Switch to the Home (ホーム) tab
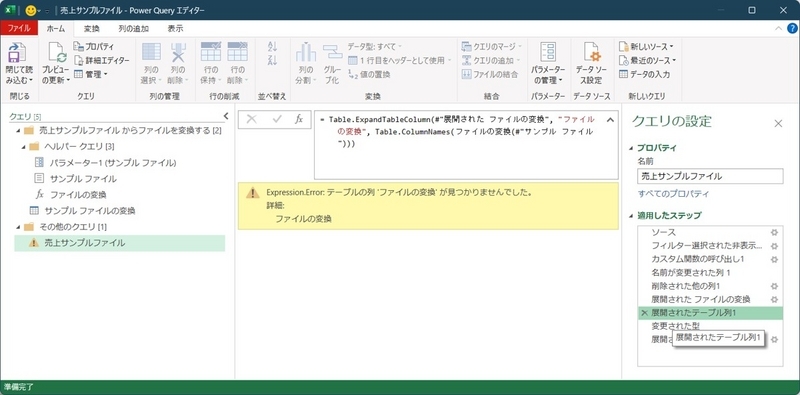 click(x=56, y=29)
